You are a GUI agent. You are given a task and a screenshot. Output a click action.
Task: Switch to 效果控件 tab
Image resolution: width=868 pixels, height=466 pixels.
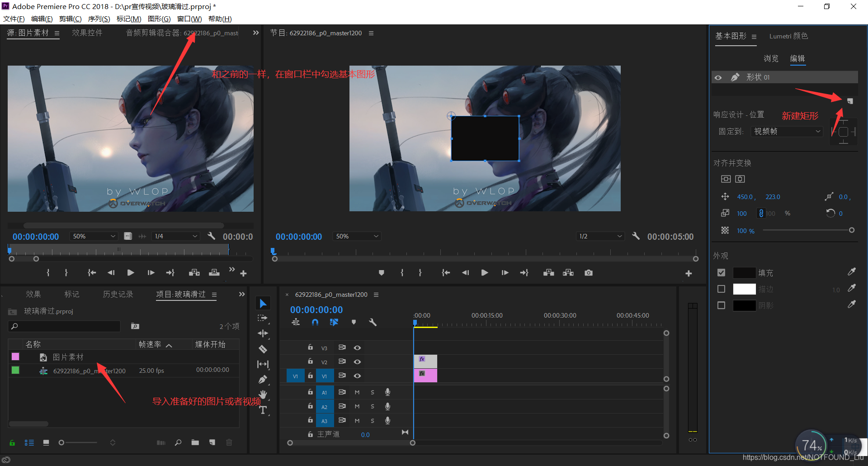coord(87,33)
